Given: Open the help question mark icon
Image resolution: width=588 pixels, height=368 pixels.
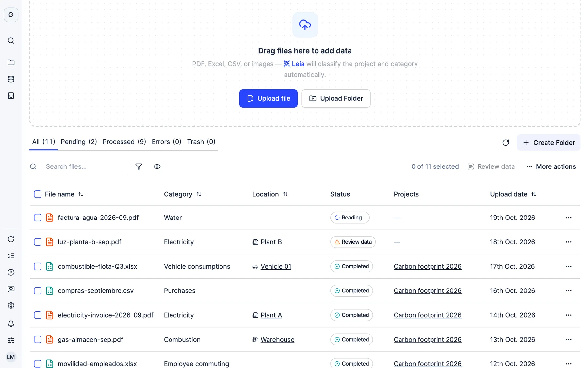Looking at the screenshot, I should [x=11, y=272].
